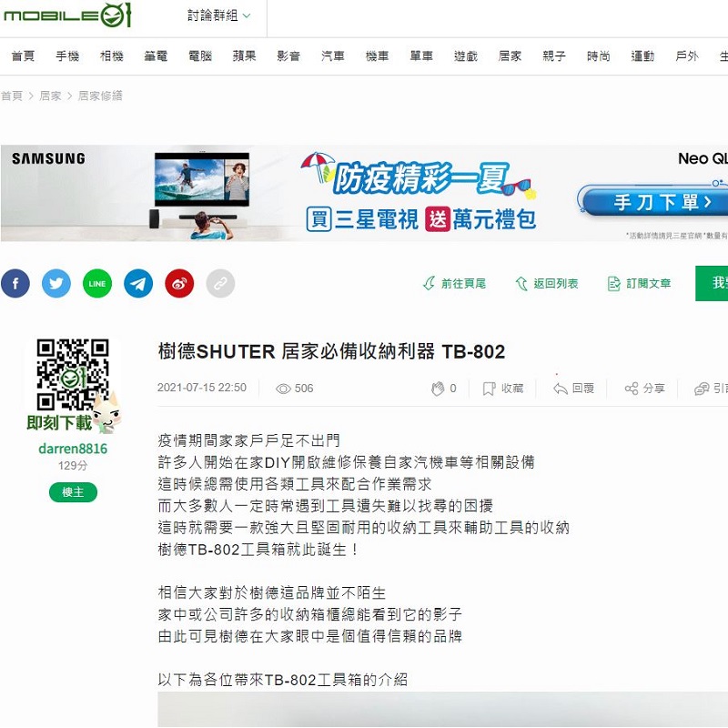Open the 時尚 nav menu item
This screenshot has width=728, height=728.
(x=599, y=56)
